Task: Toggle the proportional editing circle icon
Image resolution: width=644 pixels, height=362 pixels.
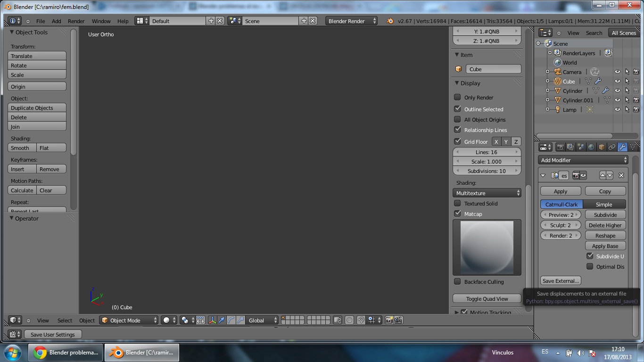Action: 349,320
